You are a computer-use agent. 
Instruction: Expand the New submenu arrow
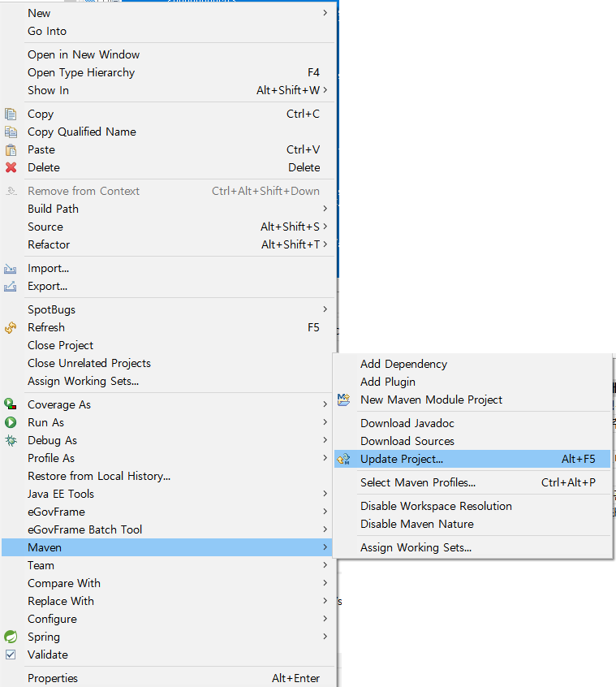coord(325,13)
